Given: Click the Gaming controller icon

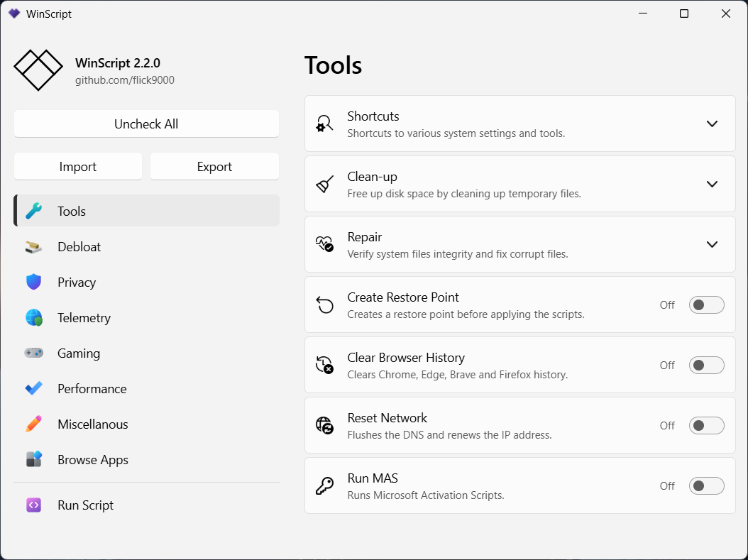Looking at the screenshot, I should (x=33, y=353).
